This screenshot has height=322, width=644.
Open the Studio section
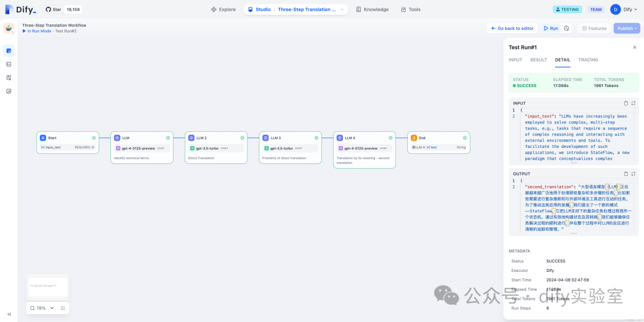[x=259, y=10]
